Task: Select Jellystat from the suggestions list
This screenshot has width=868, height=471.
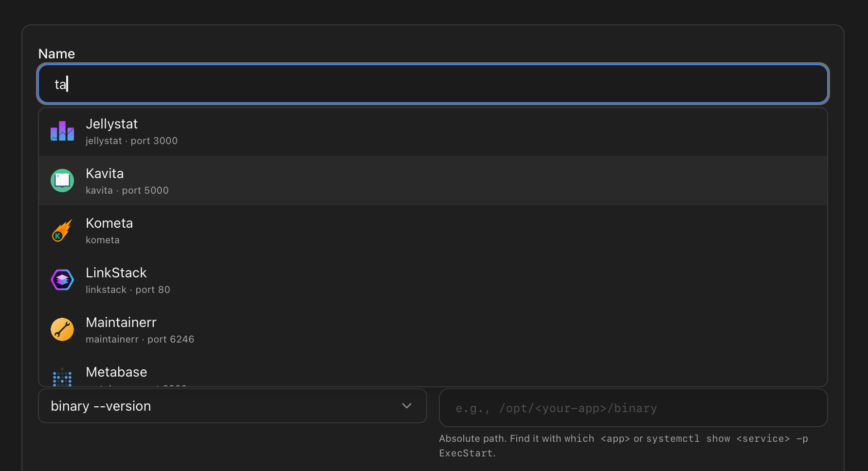Action: [x=433, y=131]
